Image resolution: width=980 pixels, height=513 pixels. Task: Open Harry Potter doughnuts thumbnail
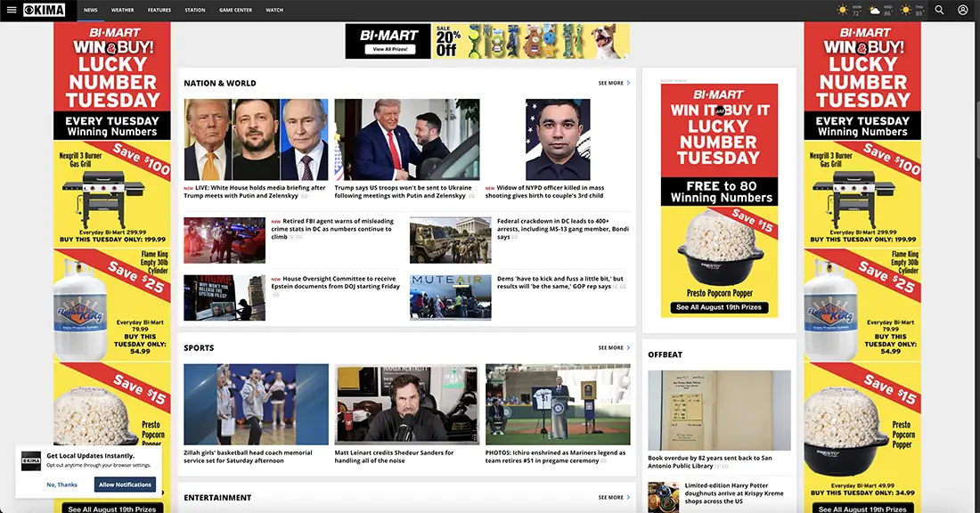(663, 497)
